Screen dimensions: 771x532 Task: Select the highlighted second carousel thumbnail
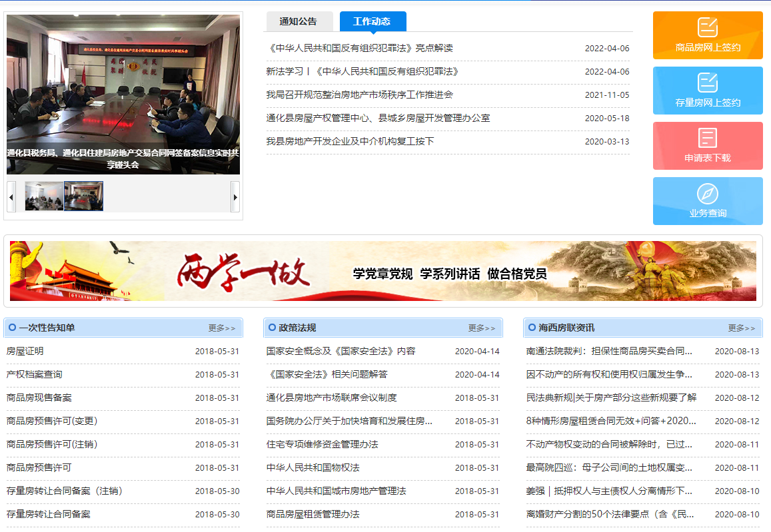point(83,196)
